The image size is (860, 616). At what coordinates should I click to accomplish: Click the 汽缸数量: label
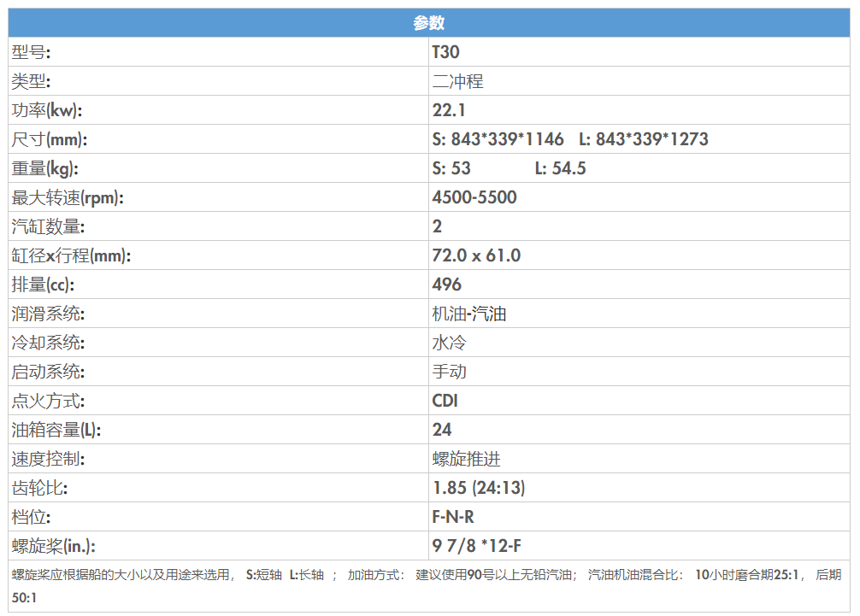pos(48,226)
